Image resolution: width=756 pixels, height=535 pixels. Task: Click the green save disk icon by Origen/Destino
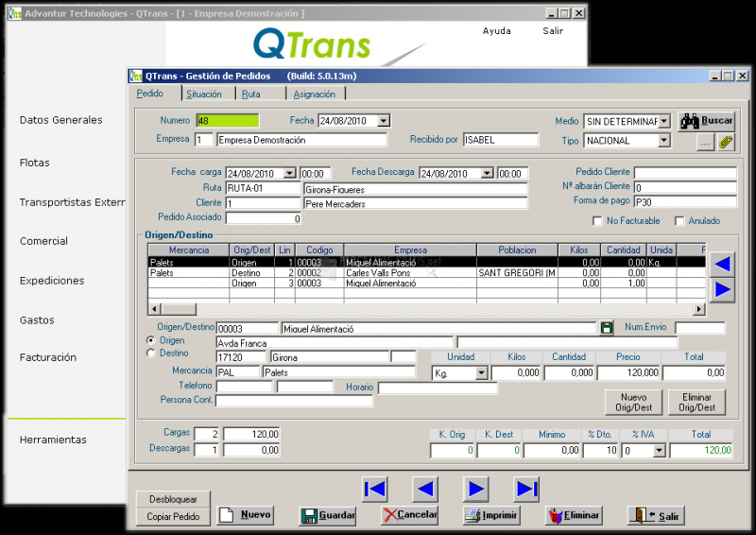pos(607,328)
